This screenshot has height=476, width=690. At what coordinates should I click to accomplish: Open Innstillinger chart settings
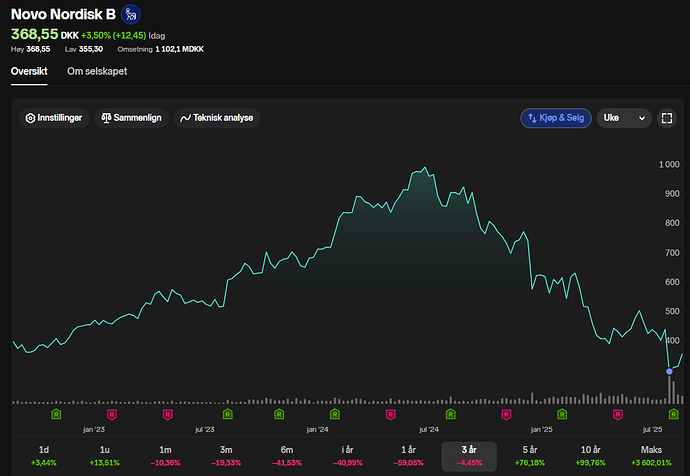pos(54,118)
